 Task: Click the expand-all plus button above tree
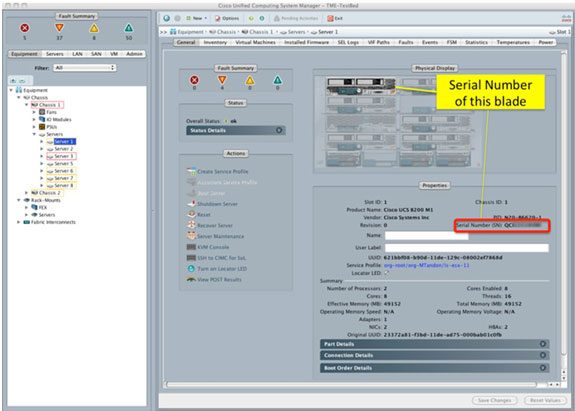click(13, 80)
